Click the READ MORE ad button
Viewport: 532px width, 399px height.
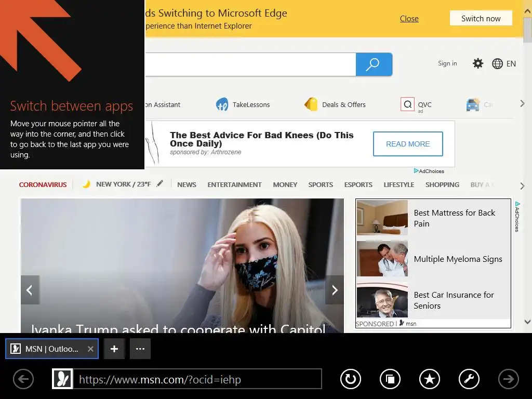(x=408, y=144)
